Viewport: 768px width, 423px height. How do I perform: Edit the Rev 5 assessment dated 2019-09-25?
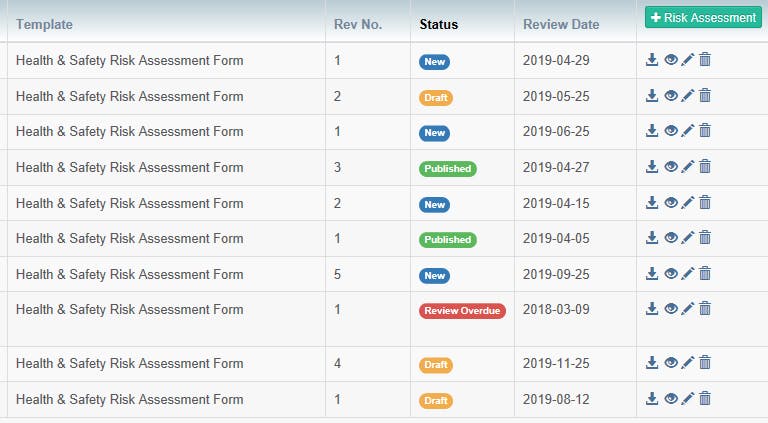tap(688, 273)
